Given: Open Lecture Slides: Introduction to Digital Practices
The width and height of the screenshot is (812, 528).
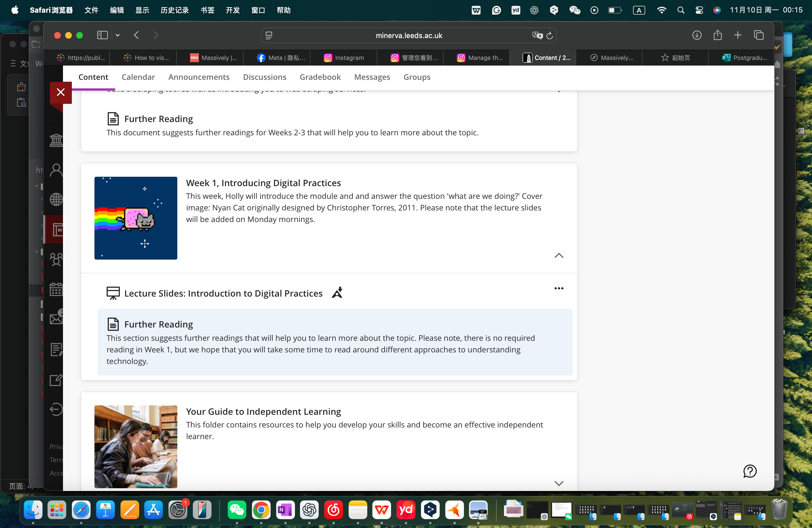Looking at the screenshot, I should pos(223,293).
